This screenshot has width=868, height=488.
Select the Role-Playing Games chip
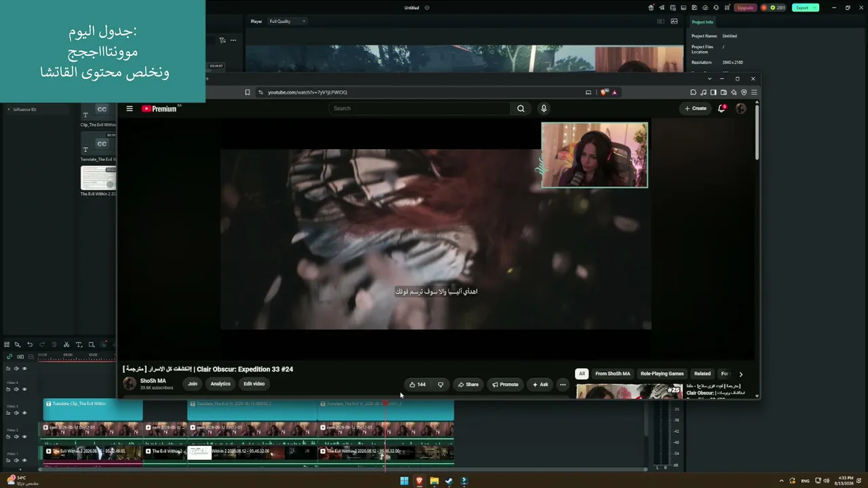[x=662, y=373]
